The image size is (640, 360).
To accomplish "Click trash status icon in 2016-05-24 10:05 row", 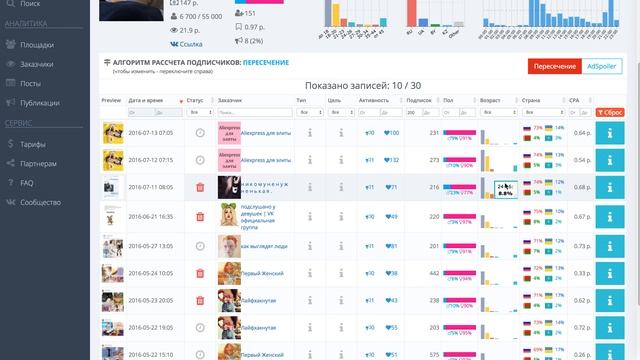I will (x=200, y=273).
